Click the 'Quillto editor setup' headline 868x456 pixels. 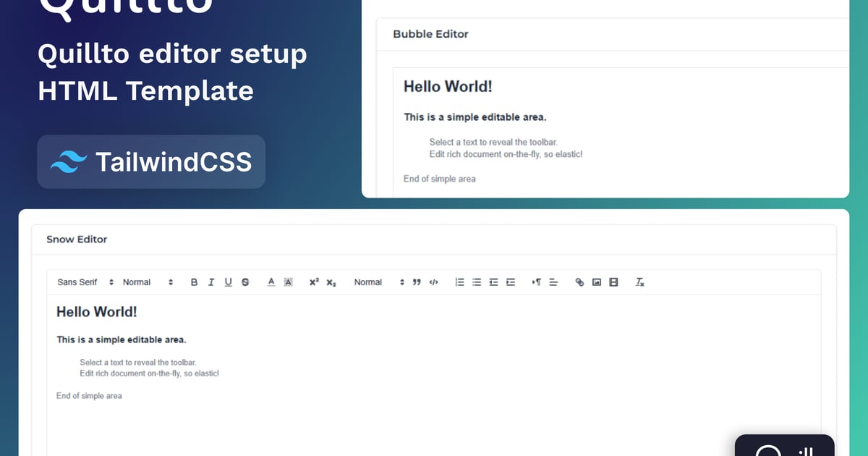click(x=172, y=55)
